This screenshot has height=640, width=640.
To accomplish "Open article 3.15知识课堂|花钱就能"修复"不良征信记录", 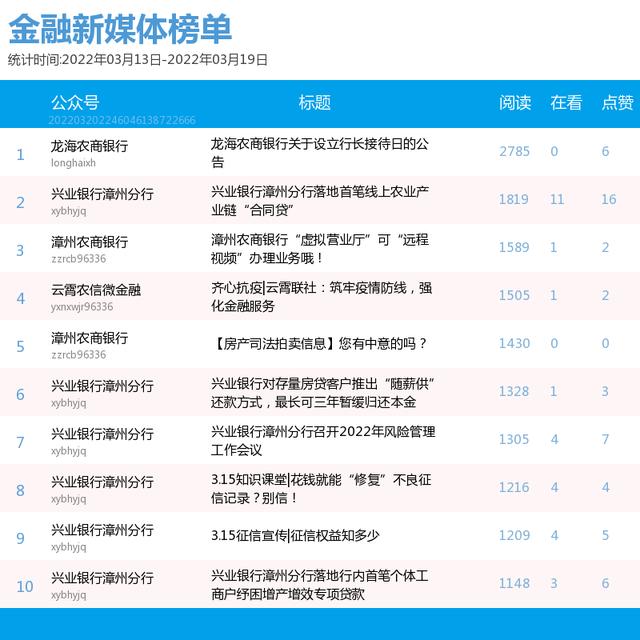I will tap(321, 489).
